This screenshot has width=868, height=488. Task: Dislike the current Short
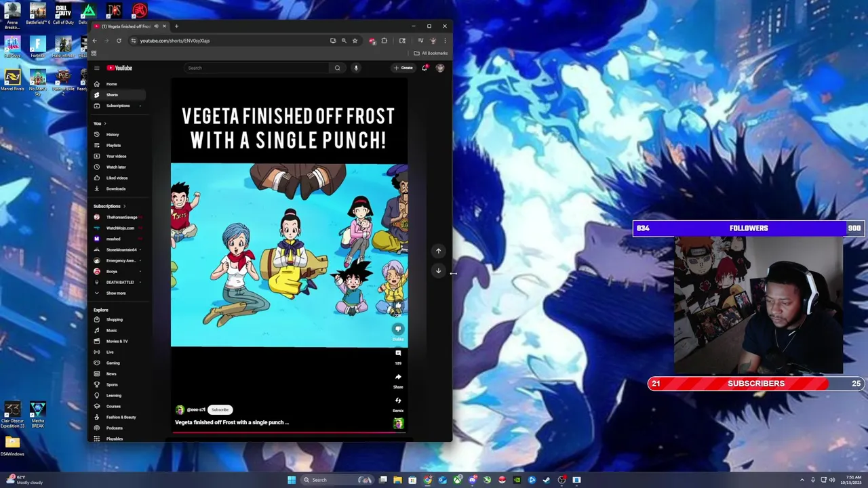point(398,329)
